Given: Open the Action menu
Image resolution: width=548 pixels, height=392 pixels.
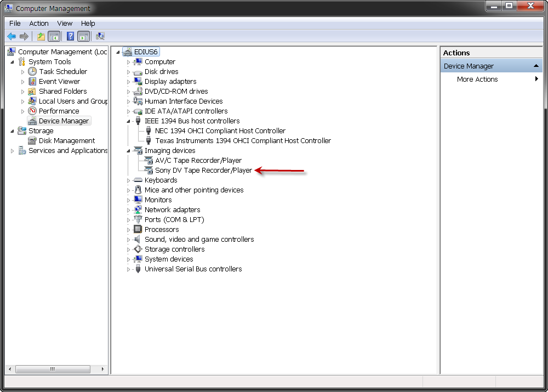Looking at the screenshot, I should coord(39,24).
